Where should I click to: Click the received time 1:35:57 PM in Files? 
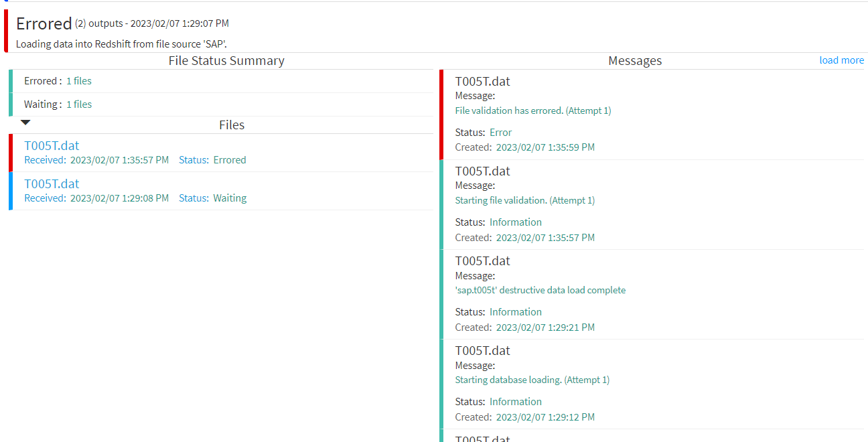(x=119, y=160)
